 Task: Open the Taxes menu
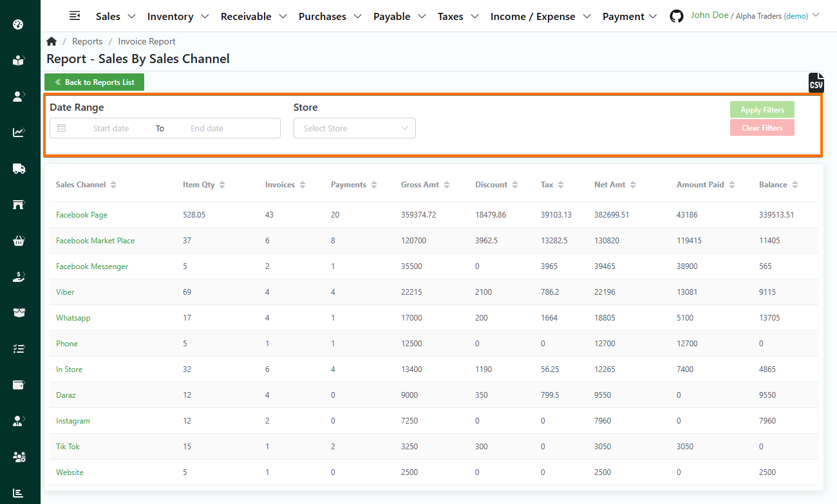click(x=458, y=16)
